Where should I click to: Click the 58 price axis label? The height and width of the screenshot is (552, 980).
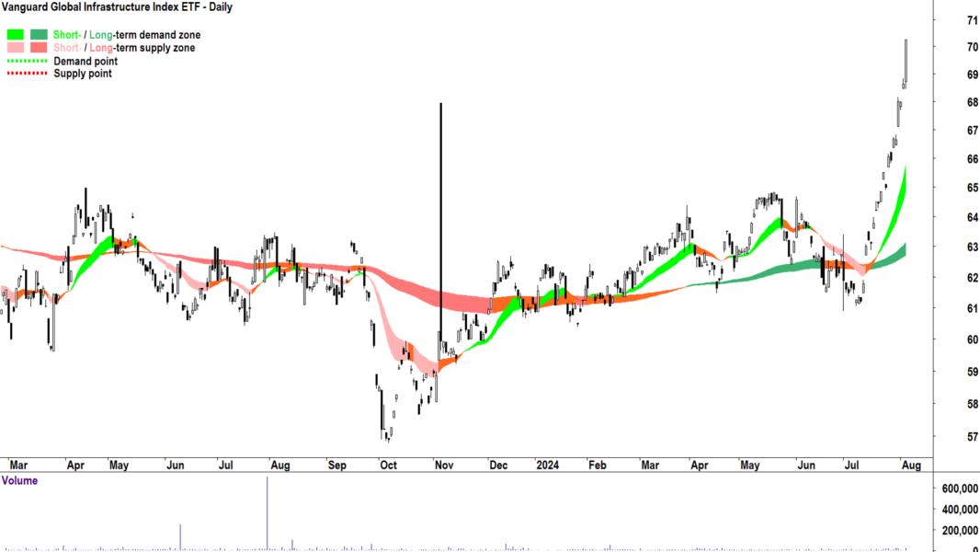click(x=972, y=404)
